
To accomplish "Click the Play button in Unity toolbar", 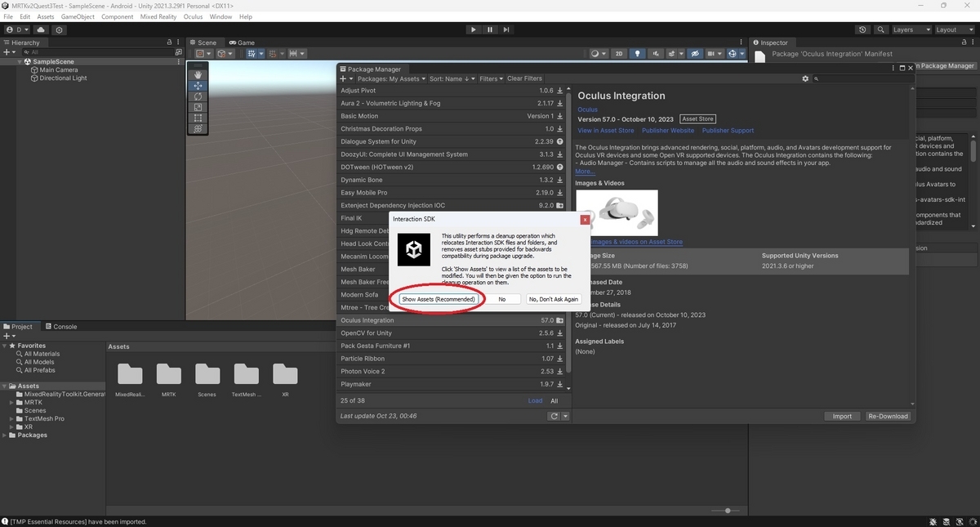I will [x=474, y=29].
